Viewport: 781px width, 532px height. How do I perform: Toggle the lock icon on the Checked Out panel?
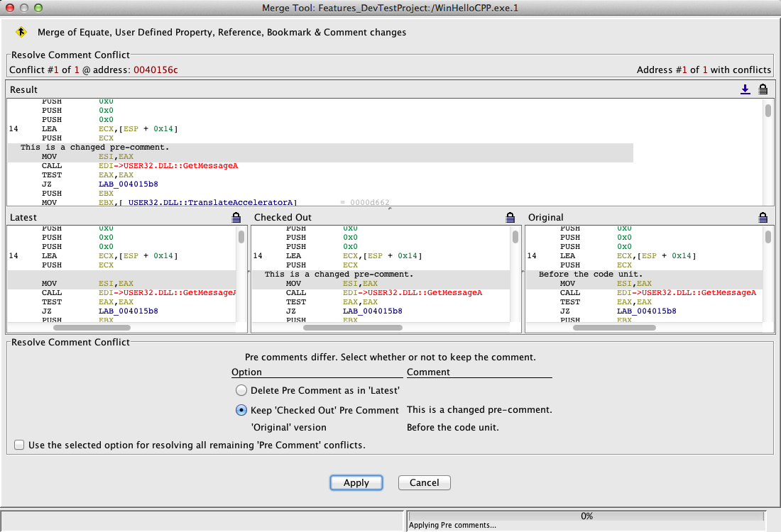coord(510,217)
